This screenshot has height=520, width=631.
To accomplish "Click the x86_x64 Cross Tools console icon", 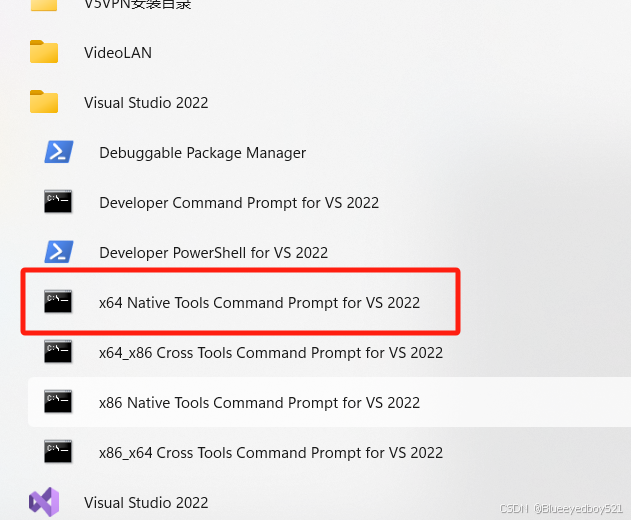I will tap(58, 451).
